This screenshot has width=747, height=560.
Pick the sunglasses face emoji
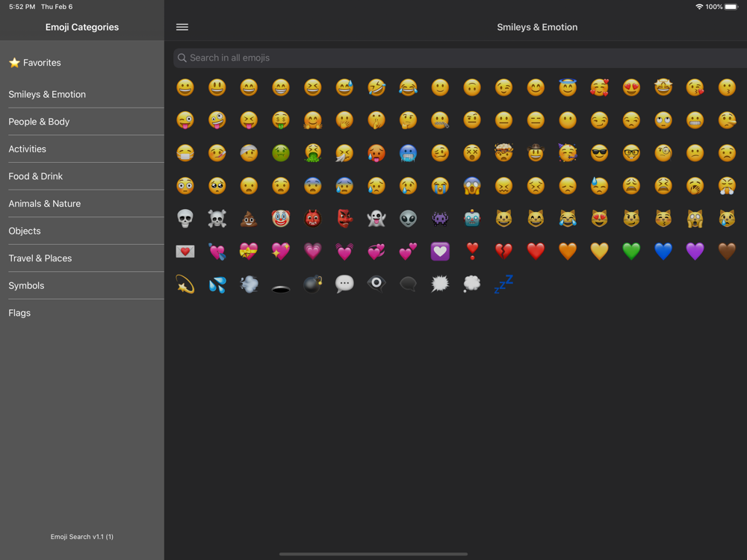[599, 153]
